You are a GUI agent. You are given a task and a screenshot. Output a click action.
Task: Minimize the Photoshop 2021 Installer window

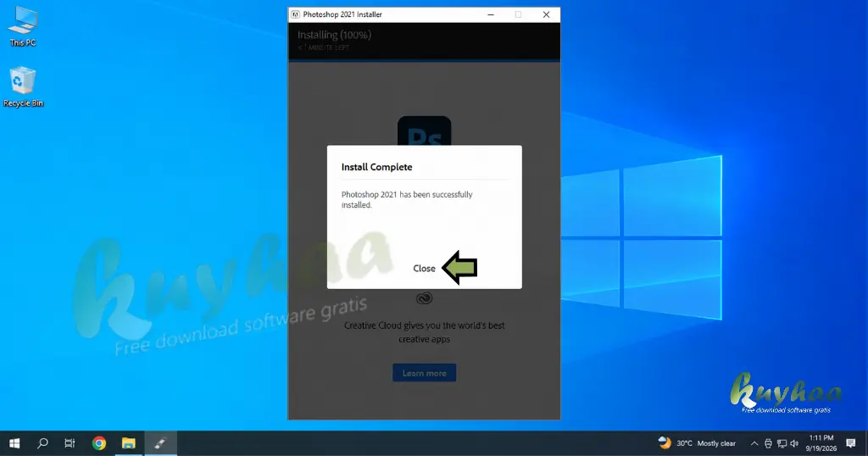coord(491,14)
